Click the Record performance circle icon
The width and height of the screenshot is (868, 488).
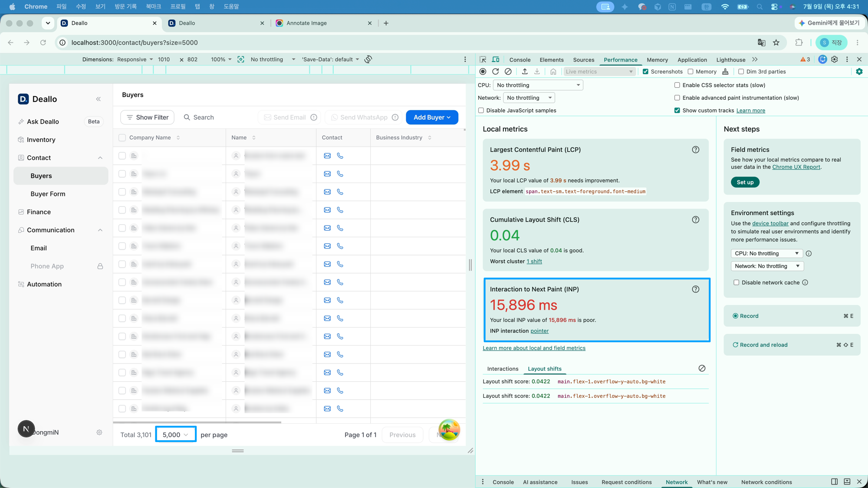click(x=483, y=72)
